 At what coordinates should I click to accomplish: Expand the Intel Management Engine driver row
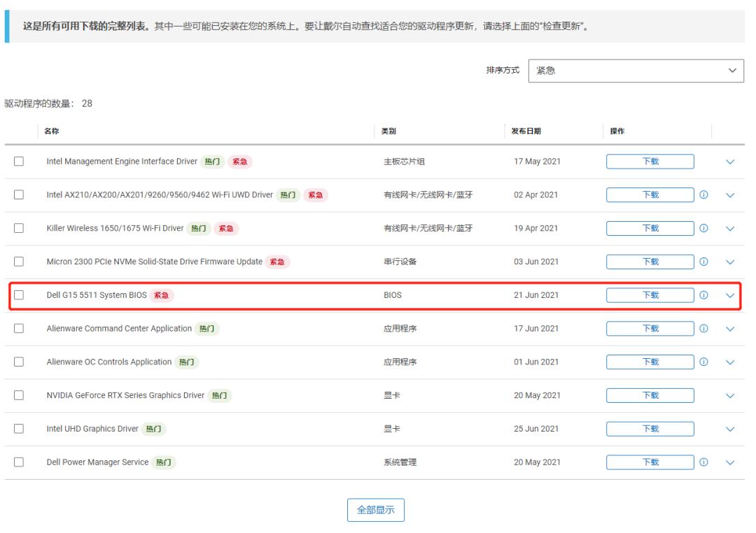coord(731,160)
